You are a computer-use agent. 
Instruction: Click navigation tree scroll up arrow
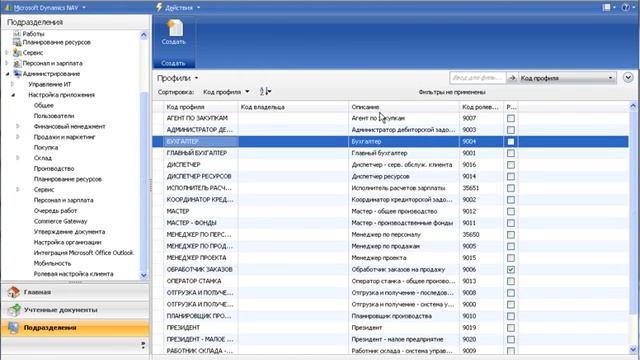point(143,35)
